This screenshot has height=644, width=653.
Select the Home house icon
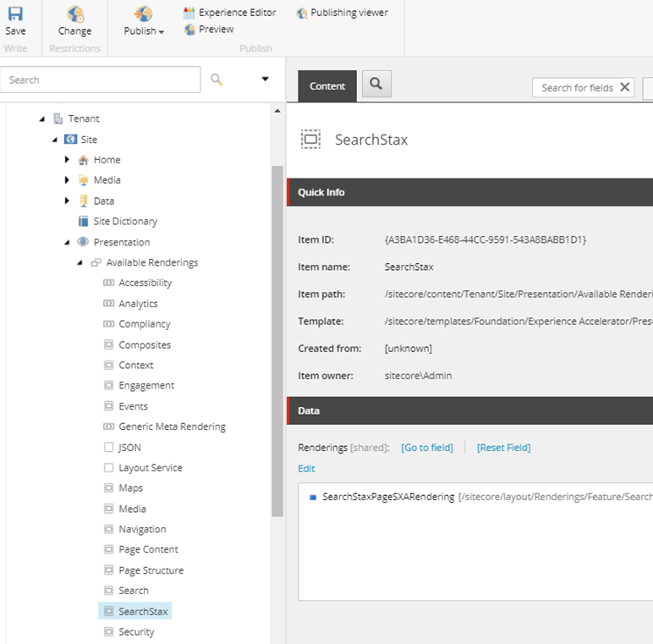(x=83, y=160)
